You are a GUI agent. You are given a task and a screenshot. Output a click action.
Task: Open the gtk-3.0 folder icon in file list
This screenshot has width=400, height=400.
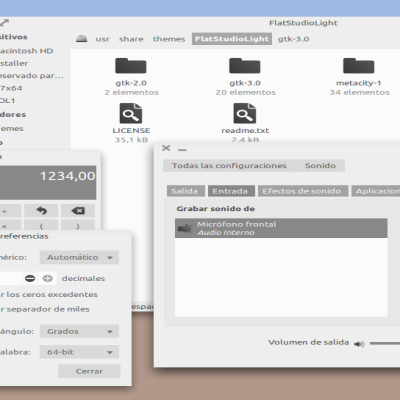click(245, 66)
